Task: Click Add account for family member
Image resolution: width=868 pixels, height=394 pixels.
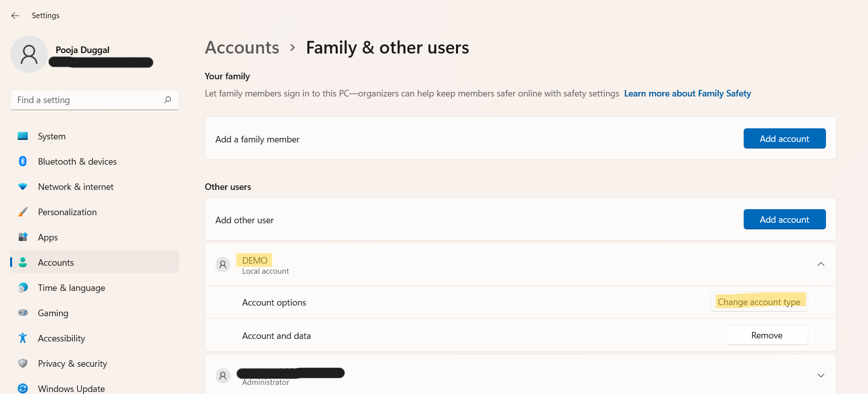Action: coord(784,139)
